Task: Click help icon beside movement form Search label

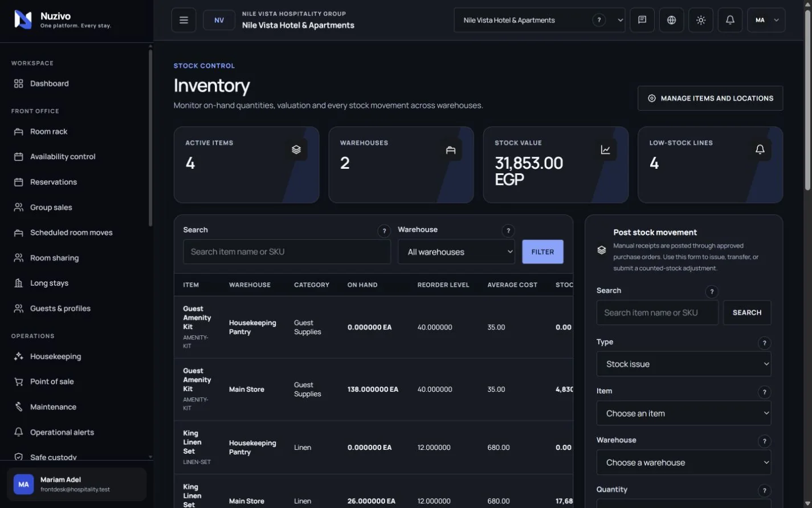Action: 711,291
